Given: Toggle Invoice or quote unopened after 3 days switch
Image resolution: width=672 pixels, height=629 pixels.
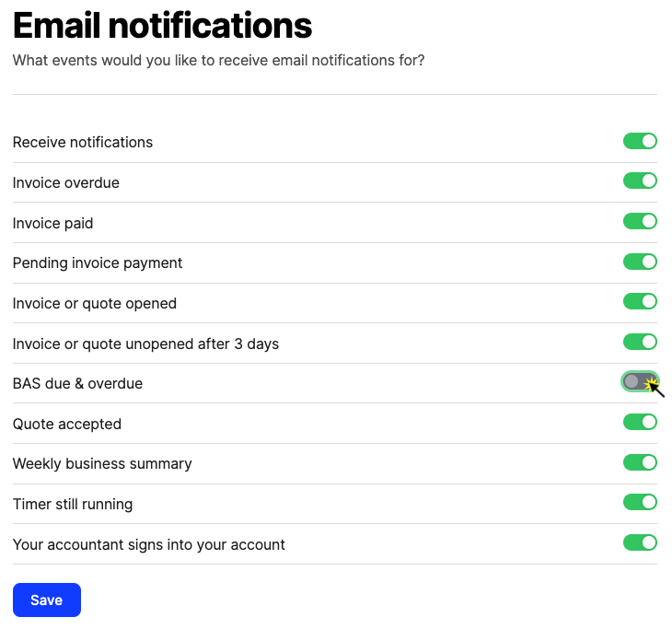Looking at the screenshot, I should (x=640, y=343).
